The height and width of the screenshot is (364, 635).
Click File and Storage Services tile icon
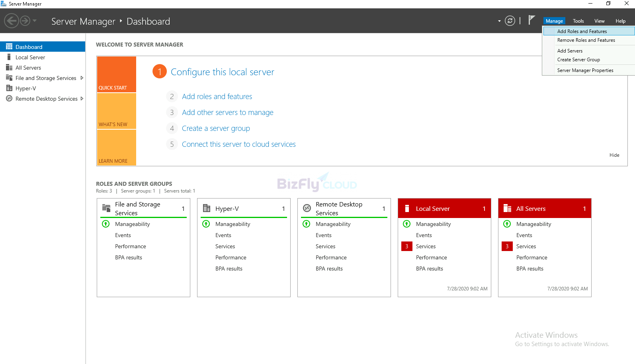pyautogui.click(x=106, y=208)
